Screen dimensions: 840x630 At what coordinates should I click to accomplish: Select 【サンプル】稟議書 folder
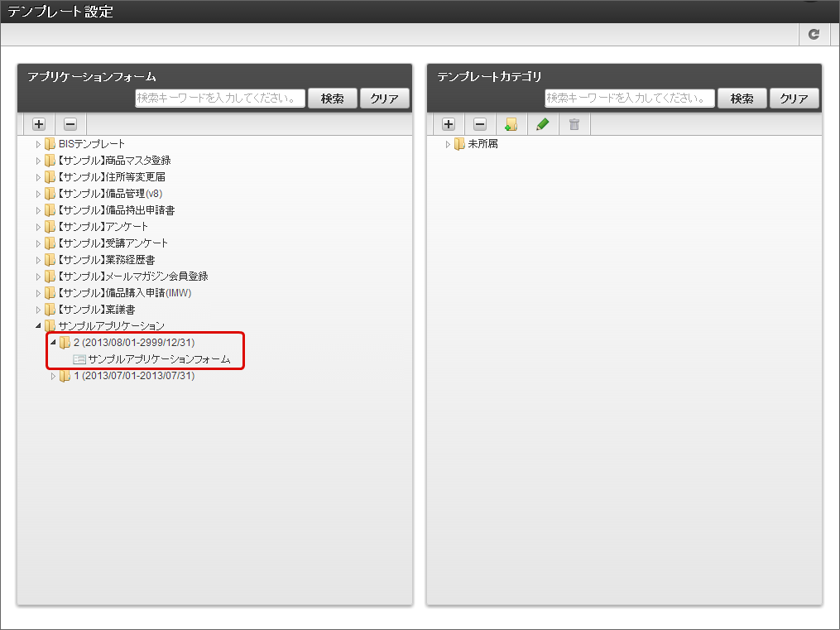pyautogui.click(x=96, y=310)
